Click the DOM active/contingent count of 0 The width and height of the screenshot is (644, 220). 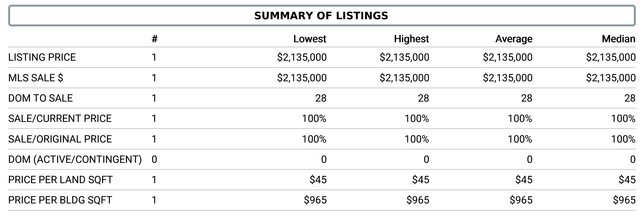(154, 160)
